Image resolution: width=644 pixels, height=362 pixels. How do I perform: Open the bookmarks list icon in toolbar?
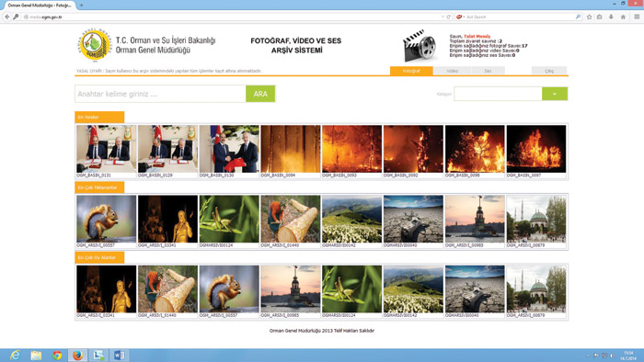tap(600, 17)
